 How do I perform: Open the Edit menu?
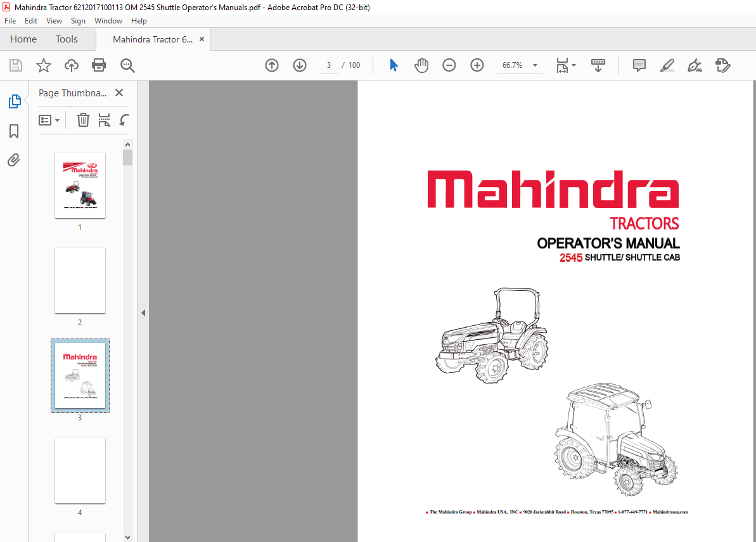31,21
